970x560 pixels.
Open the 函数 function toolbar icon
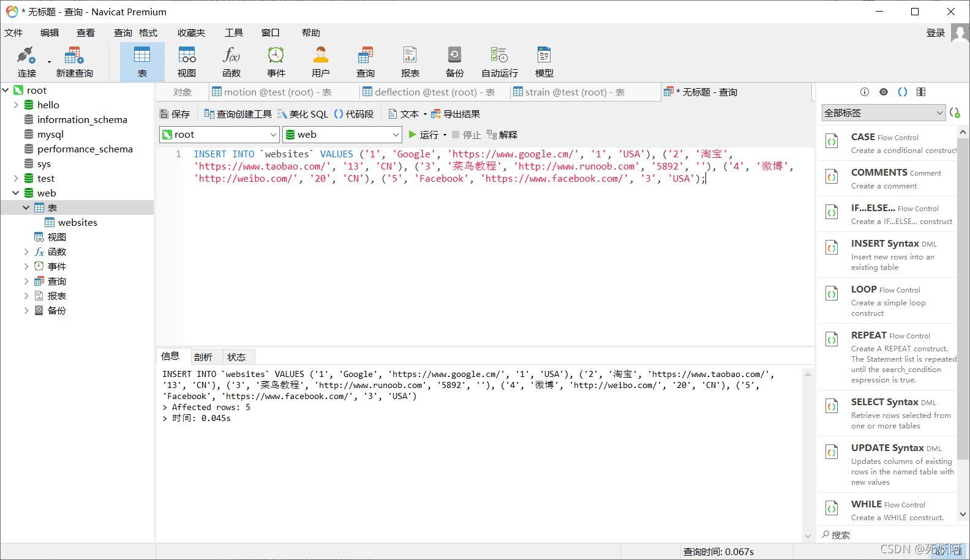(x=231, y=62)
